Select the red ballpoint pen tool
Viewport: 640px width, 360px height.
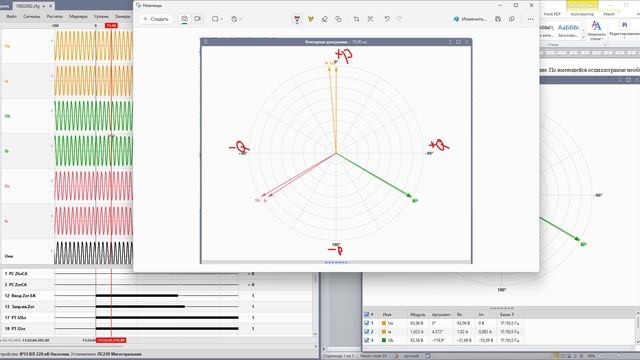coord(297,19)
